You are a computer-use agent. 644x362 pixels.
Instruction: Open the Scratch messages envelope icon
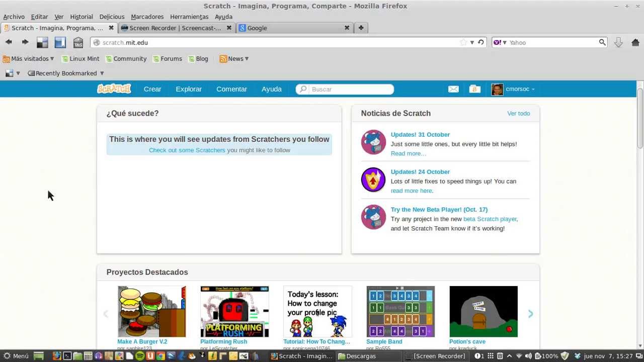[453, 89]
